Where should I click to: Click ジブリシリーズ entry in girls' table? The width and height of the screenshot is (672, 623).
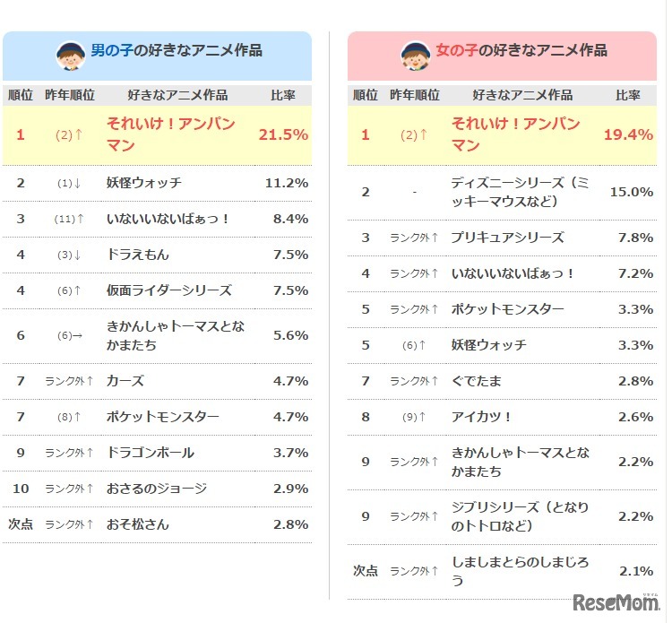pyautogui.click(x=520, y=516)
